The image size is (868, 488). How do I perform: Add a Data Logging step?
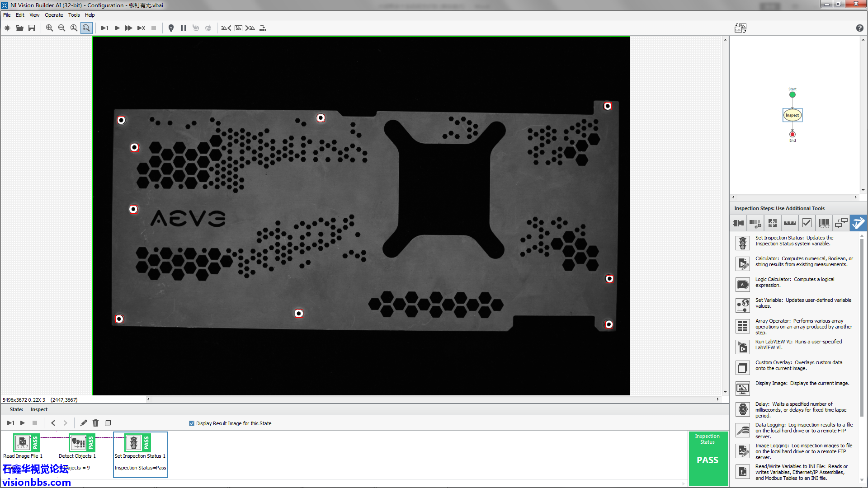[x=794, y=430]
